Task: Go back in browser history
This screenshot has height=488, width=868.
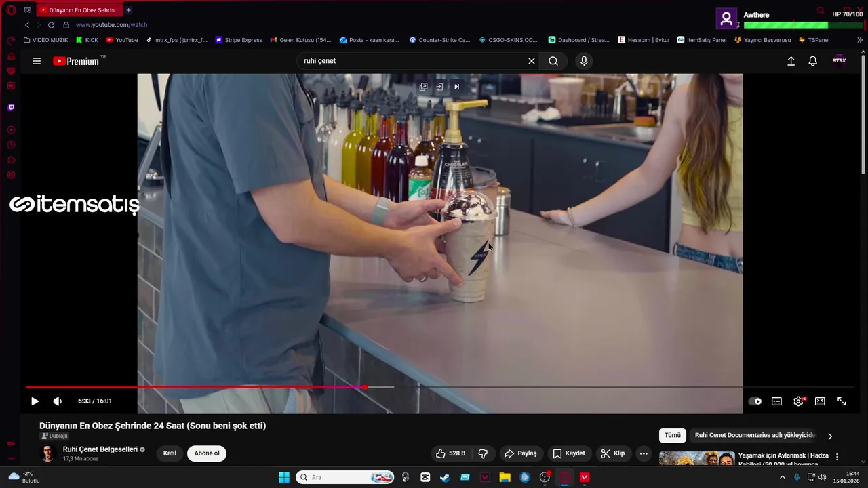Action: click(x=27, y=25)
